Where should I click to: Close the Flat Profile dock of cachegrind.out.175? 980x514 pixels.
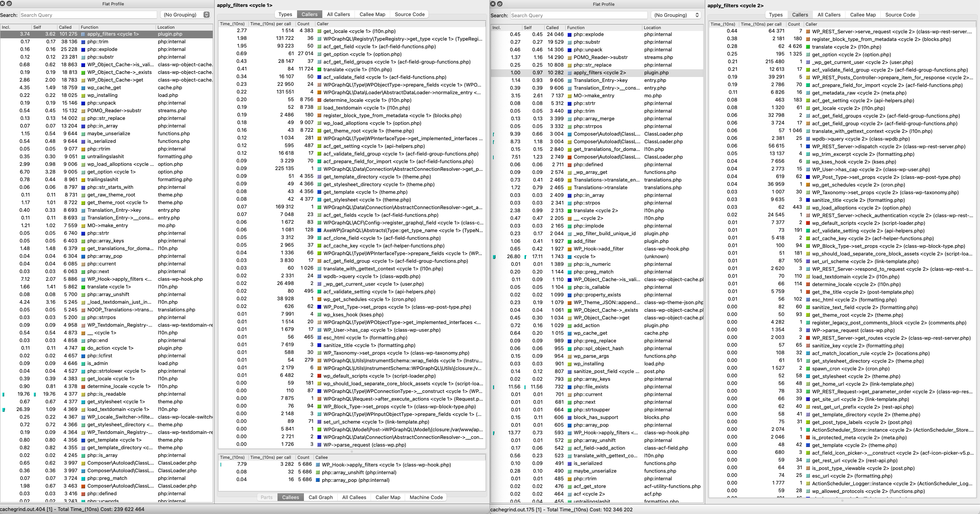point(493,4)
